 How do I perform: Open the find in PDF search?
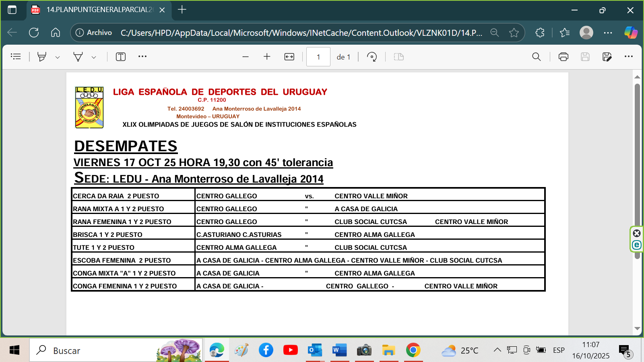coord(536,57)
